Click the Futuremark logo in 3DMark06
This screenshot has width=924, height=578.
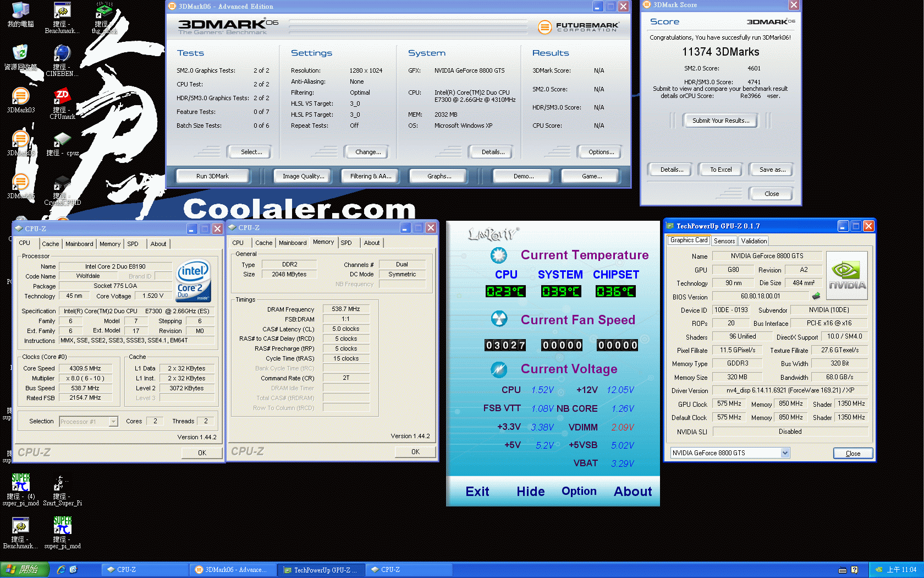click(578, 26)
